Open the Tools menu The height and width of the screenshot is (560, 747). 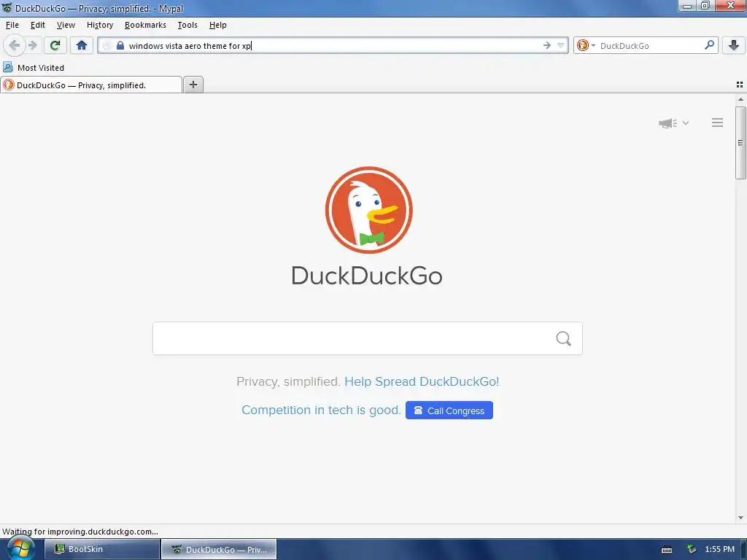(x=187, y=25)
